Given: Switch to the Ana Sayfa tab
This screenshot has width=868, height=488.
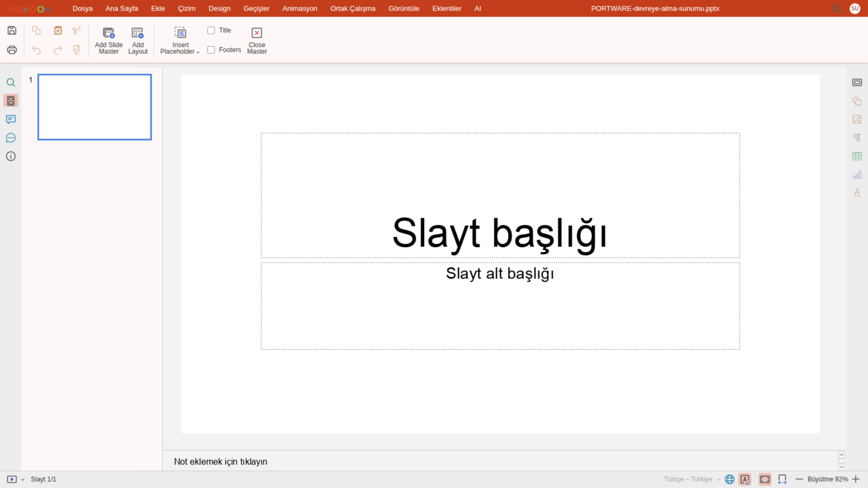Looking at the screenshot, I should [122, 8].
